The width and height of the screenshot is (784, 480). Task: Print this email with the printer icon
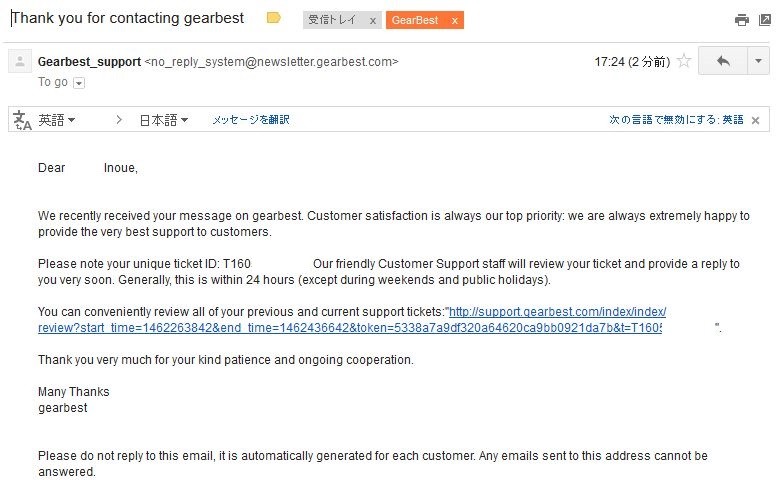[742, 20]
